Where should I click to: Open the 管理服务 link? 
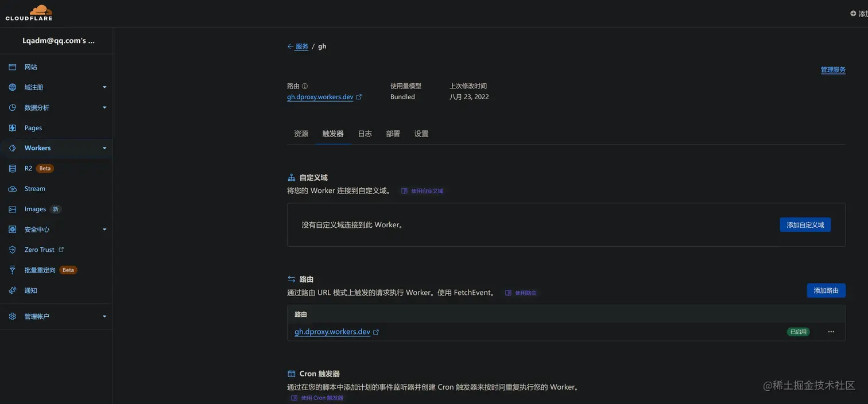833,70
